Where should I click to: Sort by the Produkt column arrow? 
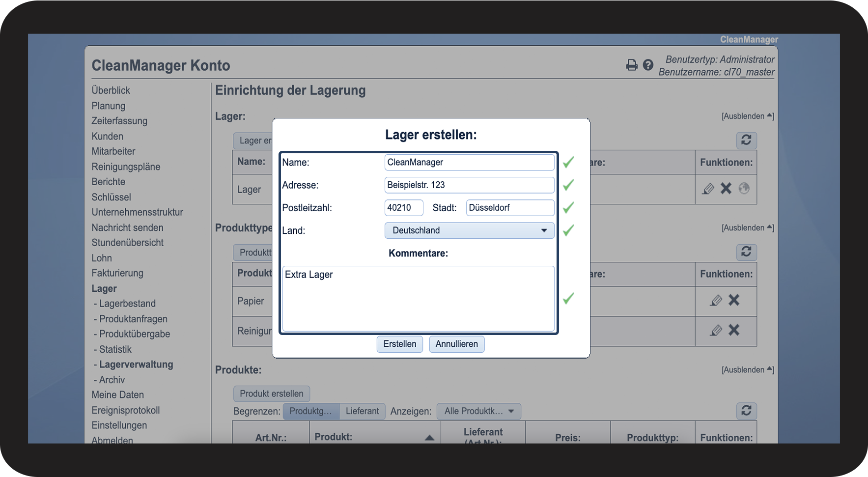pyautogui.click(x=429, y=438)
